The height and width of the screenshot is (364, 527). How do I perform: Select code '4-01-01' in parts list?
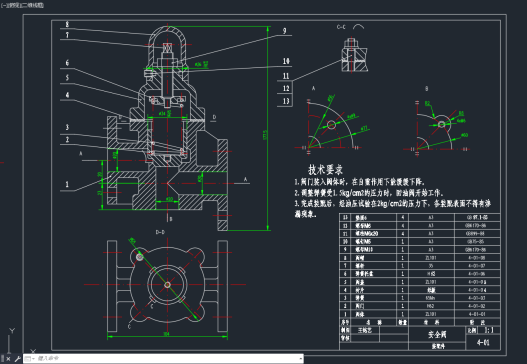point(477,314)
